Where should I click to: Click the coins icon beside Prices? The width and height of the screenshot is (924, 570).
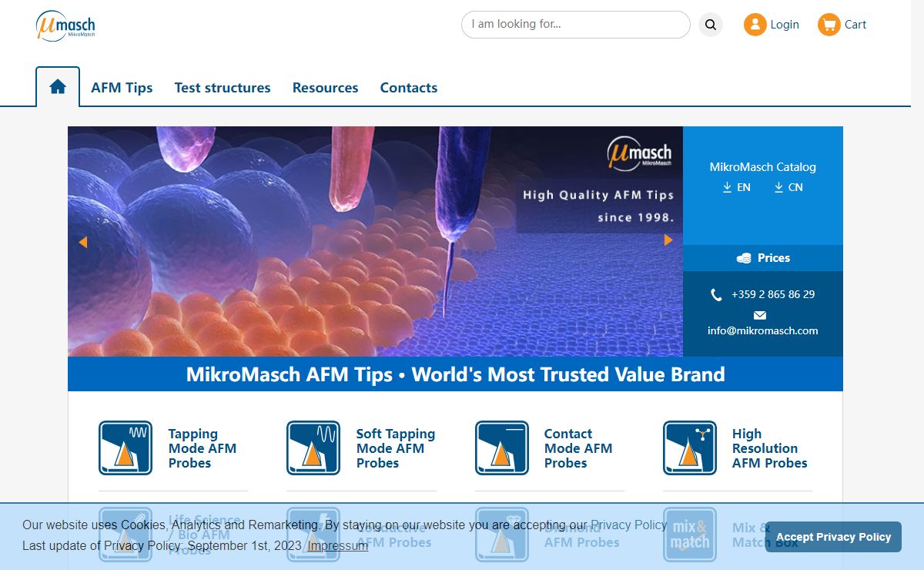click(x=744, y=258)
